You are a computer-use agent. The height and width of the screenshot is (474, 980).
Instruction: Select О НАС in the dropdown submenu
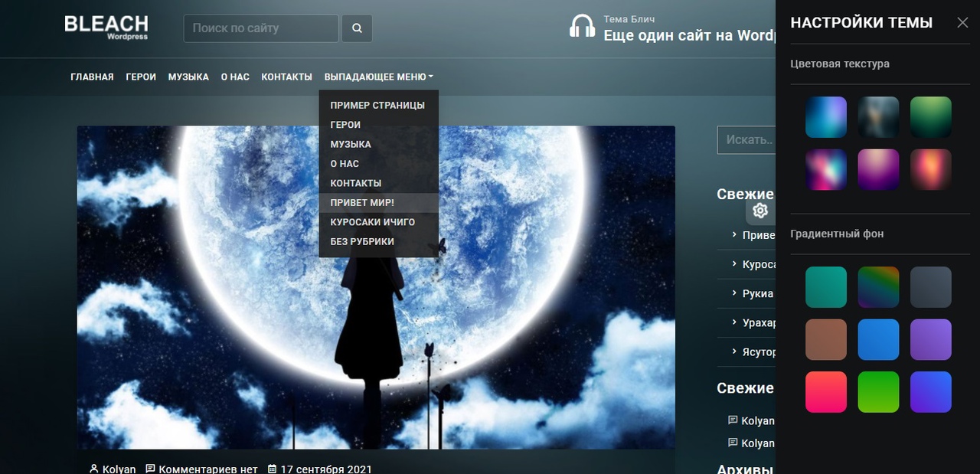click(378, 164)
